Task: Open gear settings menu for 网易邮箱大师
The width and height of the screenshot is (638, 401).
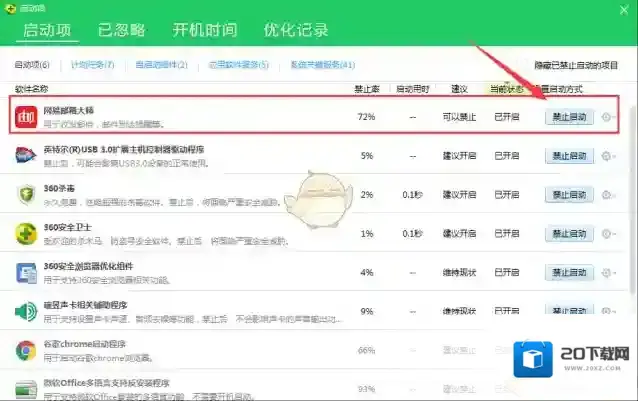Action: tap(607, 117)
